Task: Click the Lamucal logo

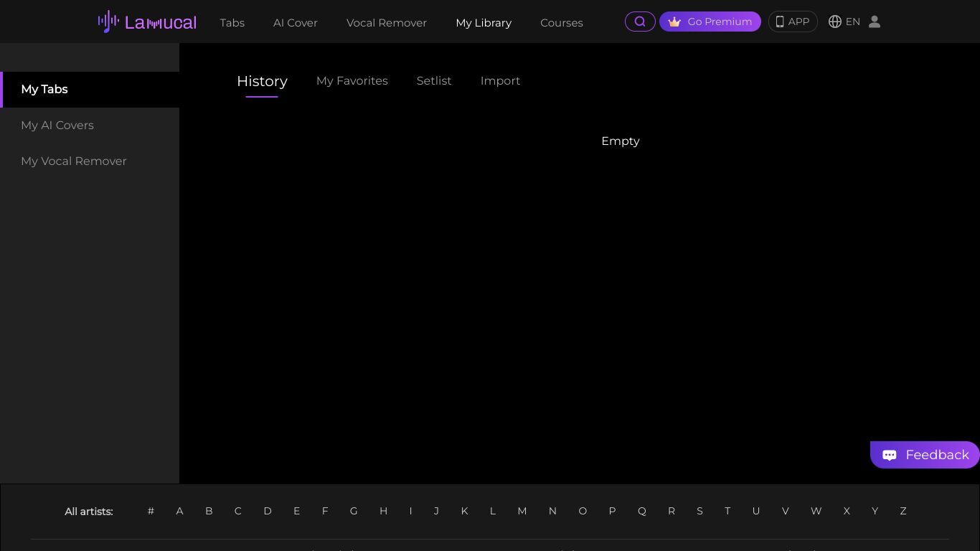Action: [x=147, y=22]
